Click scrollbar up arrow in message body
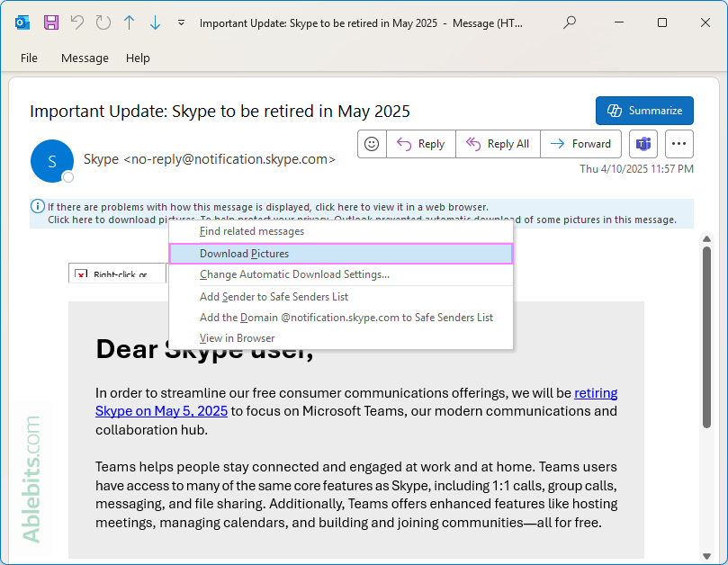 706,239
